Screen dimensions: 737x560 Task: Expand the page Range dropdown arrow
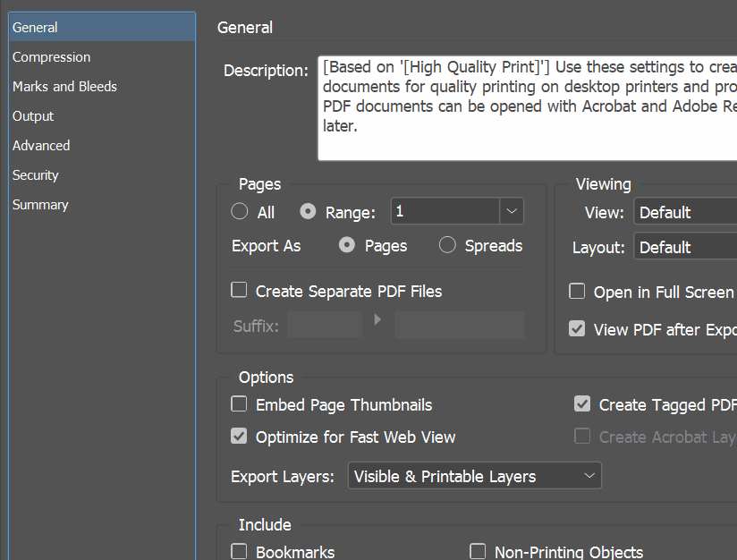pos(512,211)
